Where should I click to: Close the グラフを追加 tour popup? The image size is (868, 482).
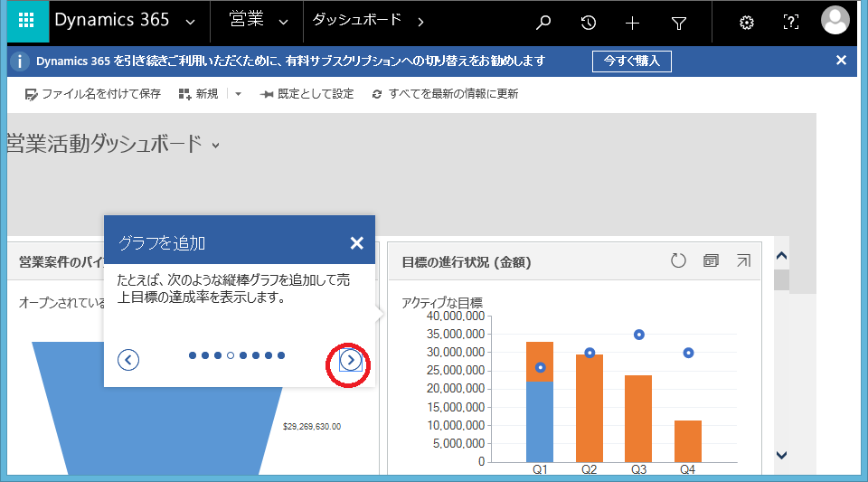pos(357,243)
